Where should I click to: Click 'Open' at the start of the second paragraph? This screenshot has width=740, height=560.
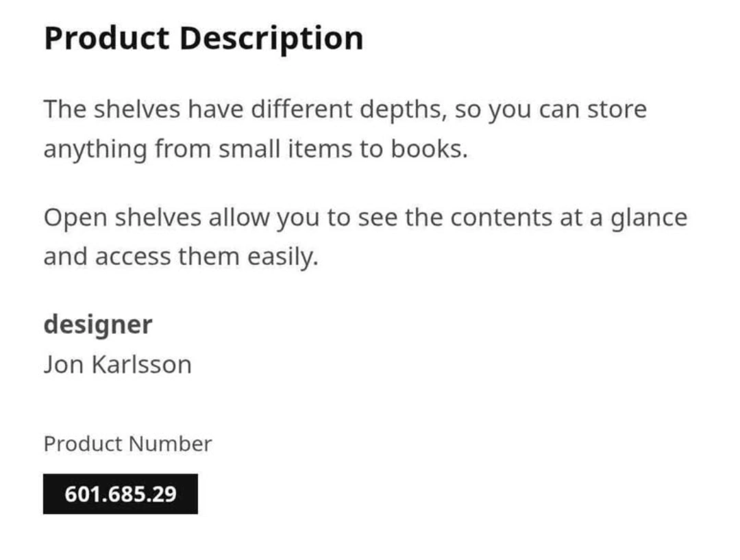[75, 218]
